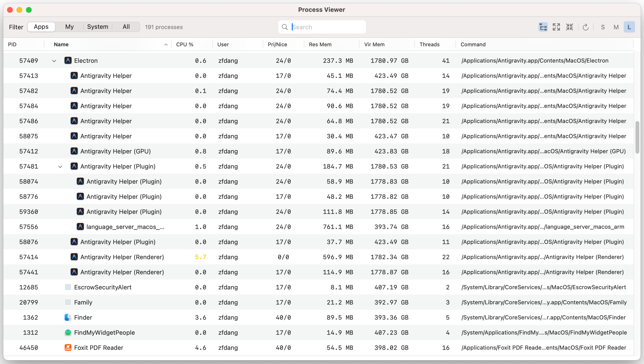Toggle Name column sort direction arrow

[166, 45]
